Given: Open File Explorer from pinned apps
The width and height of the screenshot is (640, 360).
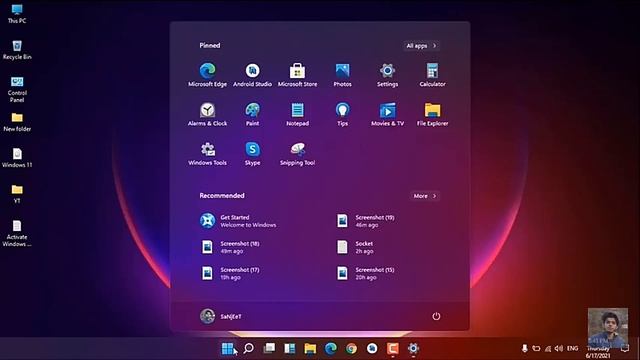Looking at the screenshot, I should [432, 114].
